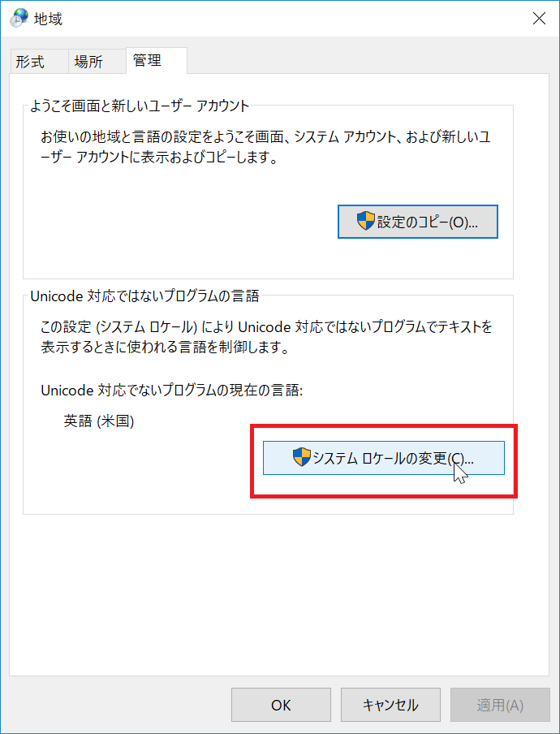Click the current language text 英語 (米国)
The height and width of the screenshot is (734, 560).
(x=99, y=421)
